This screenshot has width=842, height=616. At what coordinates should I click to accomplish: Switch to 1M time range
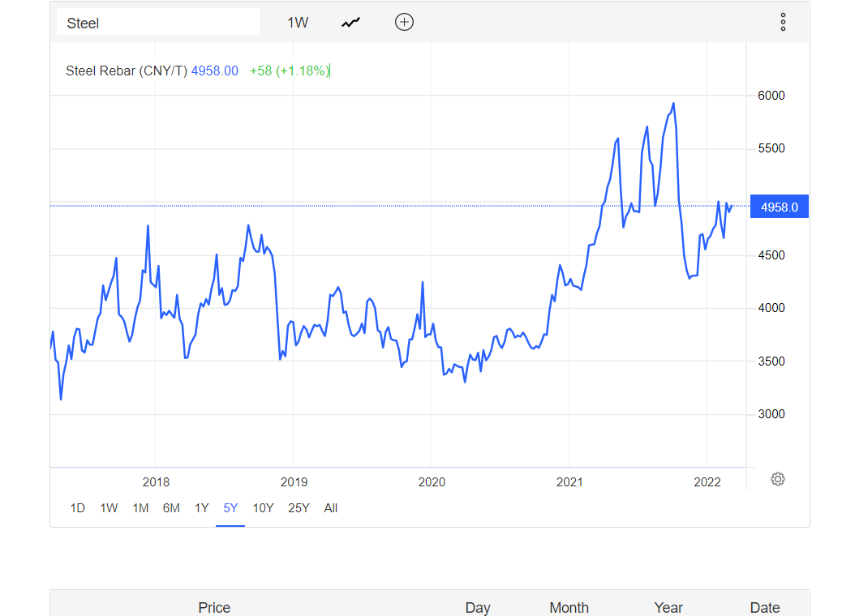(140, 508)
